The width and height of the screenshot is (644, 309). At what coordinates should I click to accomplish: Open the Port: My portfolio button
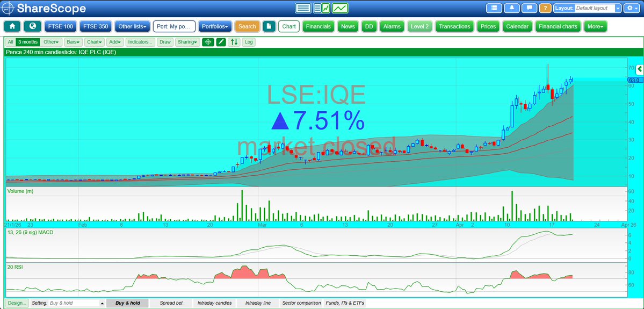click(x=174, y=26)
